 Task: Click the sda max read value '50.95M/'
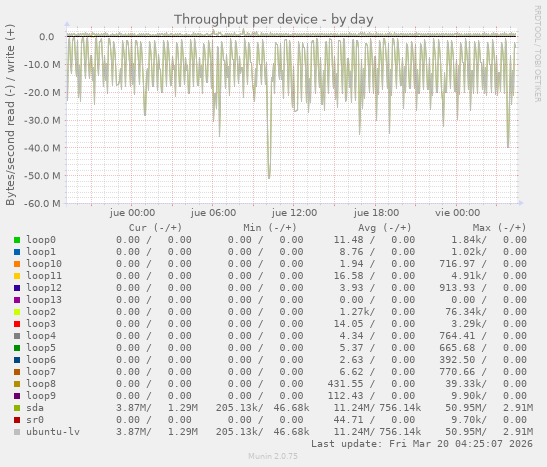click(x=466, y=408)
